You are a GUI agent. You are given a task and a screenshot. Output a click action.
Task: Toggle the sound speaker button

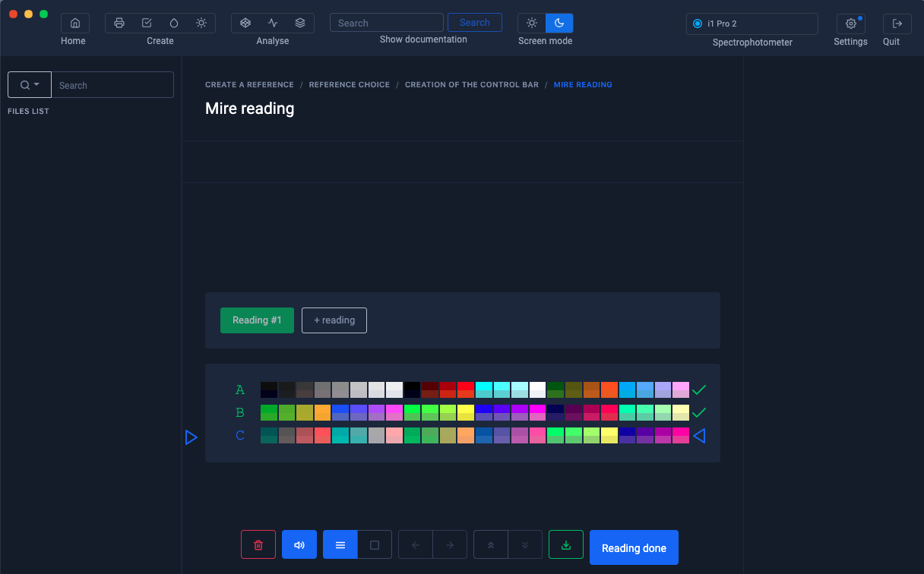pos(299,545)
